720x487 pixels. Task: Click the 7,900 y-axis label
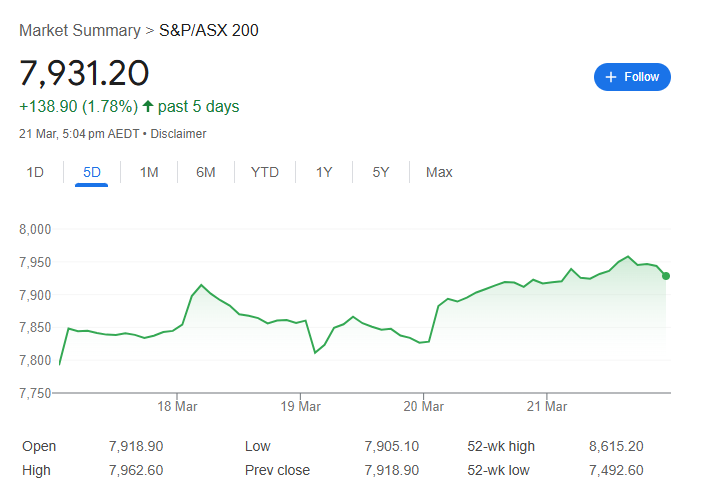tap(35, 295)
